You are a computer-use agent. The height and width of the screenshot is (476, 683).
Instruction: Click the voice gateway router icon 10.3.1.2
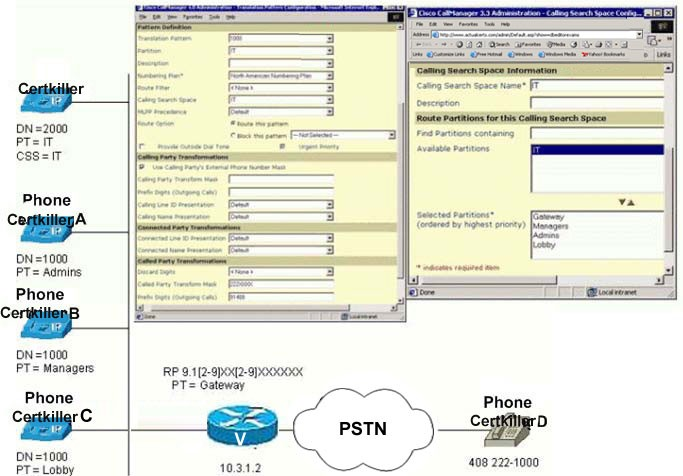[242, 426]
